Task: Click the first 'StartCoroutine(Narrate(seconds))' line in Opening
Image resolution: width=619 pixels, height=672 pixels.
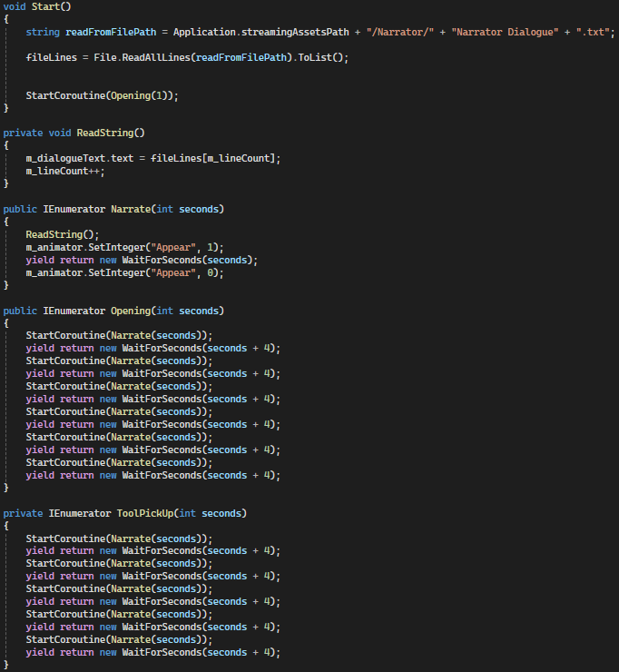Action: [x=119, y=336]
